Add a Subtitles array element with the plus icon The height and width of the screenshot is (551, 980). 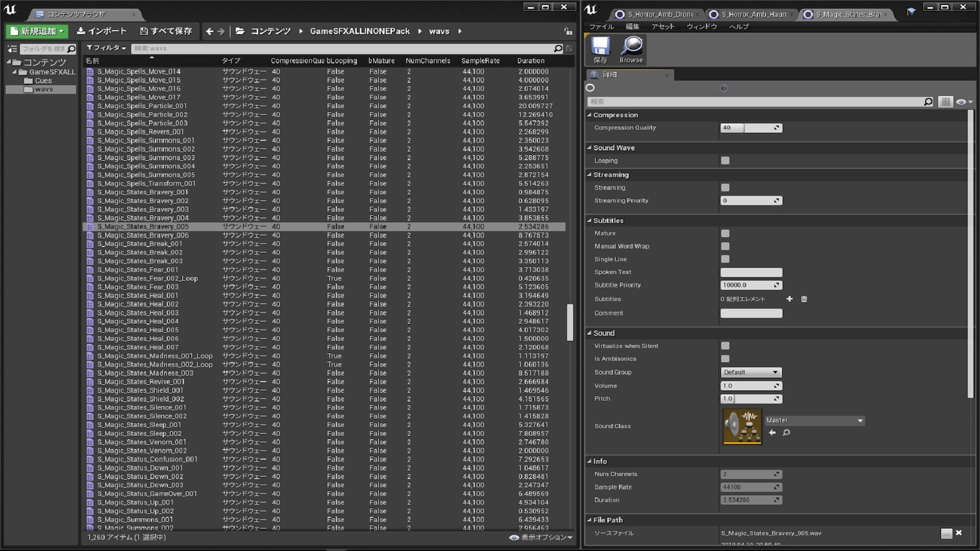click(790, 299)
